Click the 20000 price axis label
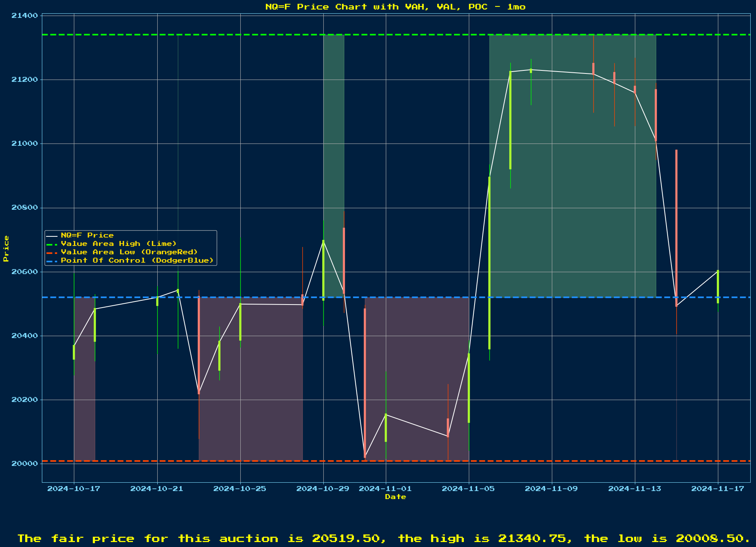Viewport: 756px width, 547px height. [x=25, y=464]
